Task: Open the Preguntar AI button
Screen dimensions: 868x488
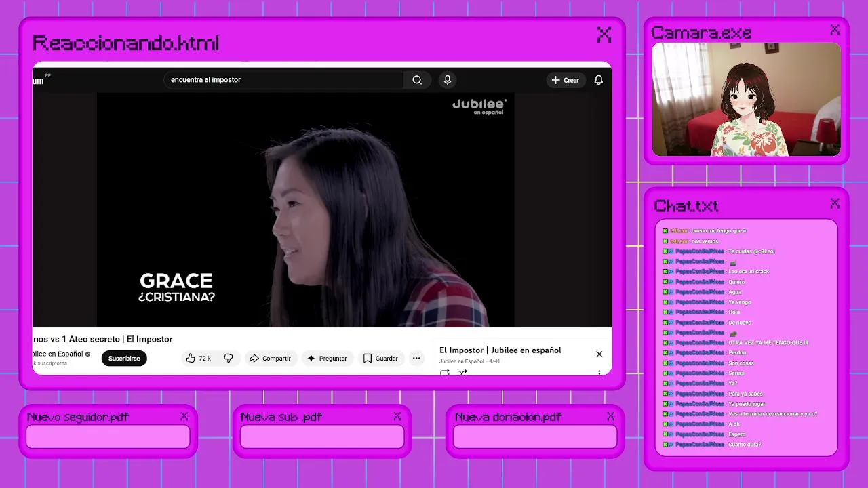Action: 327,358
